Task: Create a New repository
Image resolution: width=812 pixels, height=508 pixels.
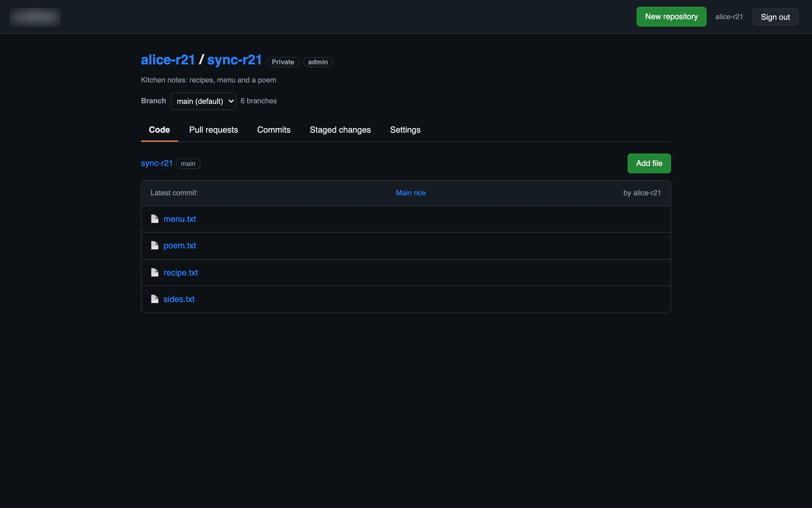Action: point(671,17)
